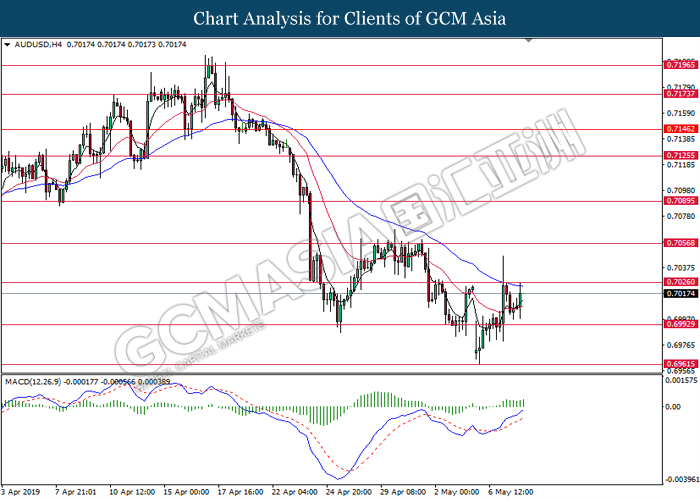Click the 0.70568 red price level tag
The image size is (700, 500).
[680, 243]
